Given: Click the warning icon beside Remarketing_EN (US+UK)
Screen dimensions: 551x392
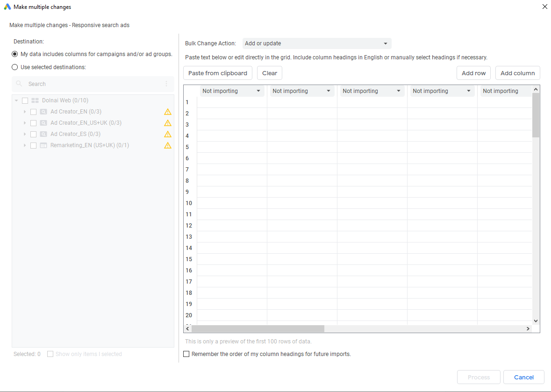Looking at the screenshot, I should coord(168,145).
